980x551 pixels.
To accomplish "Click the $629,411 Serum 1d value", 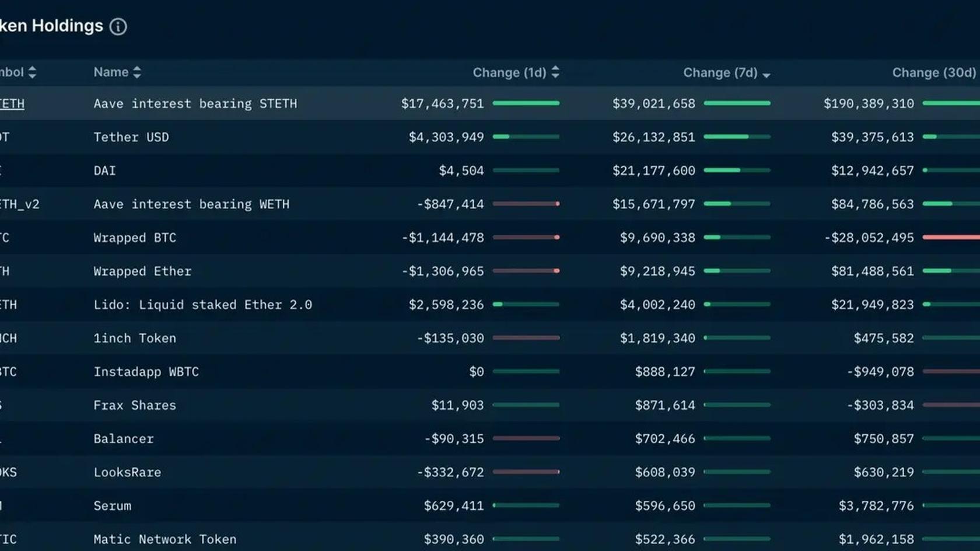I will coord(454,506).
